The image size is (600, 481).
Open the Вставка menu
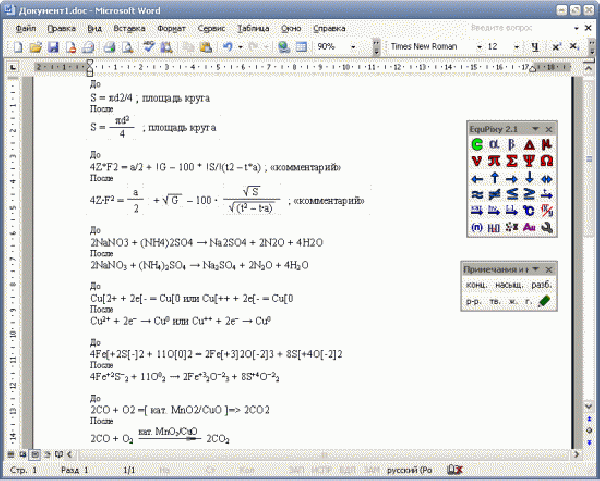130,29
